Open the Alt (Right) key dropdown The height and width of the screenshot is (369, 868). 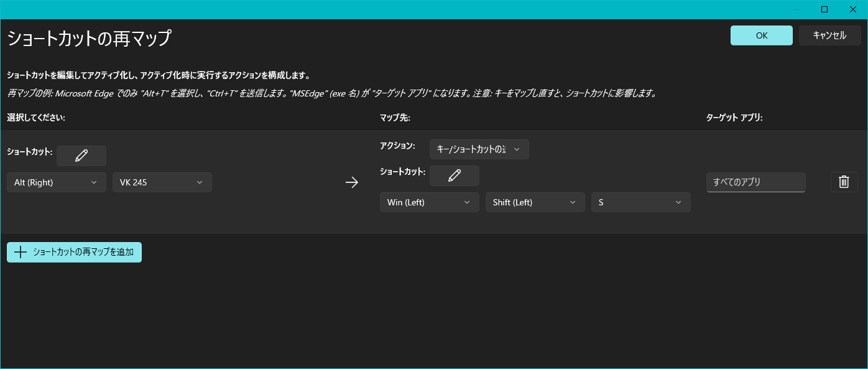56,182
